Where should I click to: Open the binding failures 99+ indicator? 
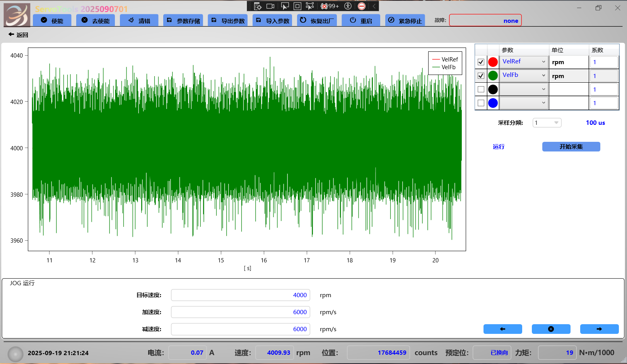click(x=330, y=6)
